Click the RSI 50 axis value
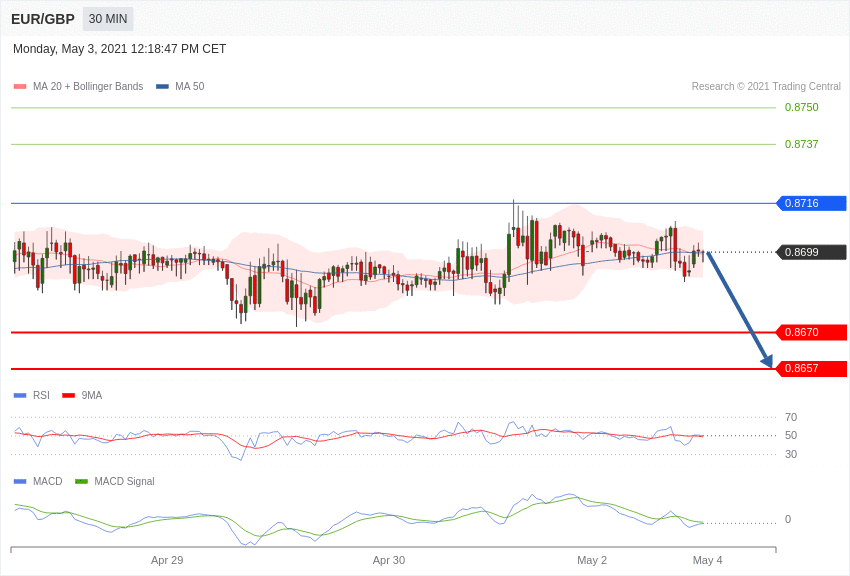 click(x=791, y=435)
